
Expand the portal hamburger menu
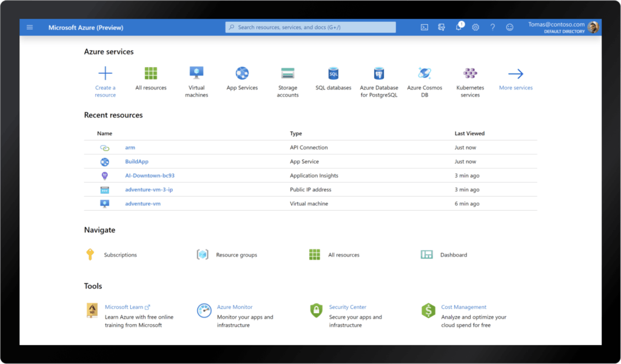[29, 27]
